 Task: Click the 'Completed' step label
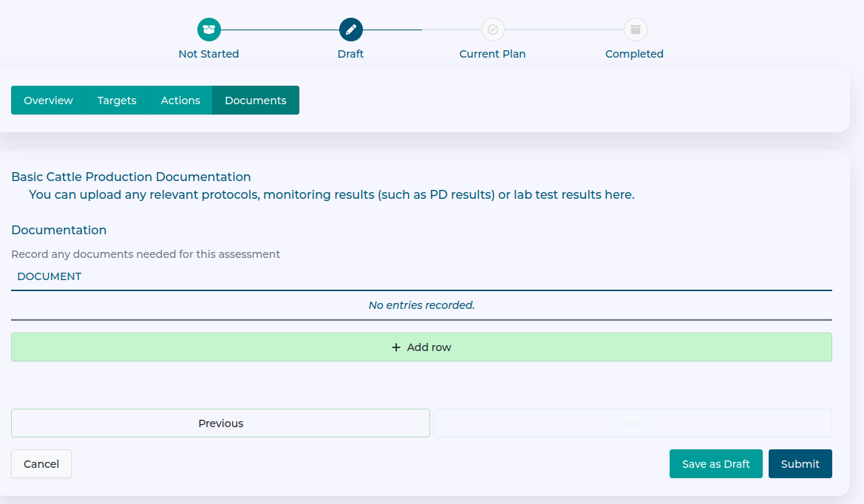634,54
